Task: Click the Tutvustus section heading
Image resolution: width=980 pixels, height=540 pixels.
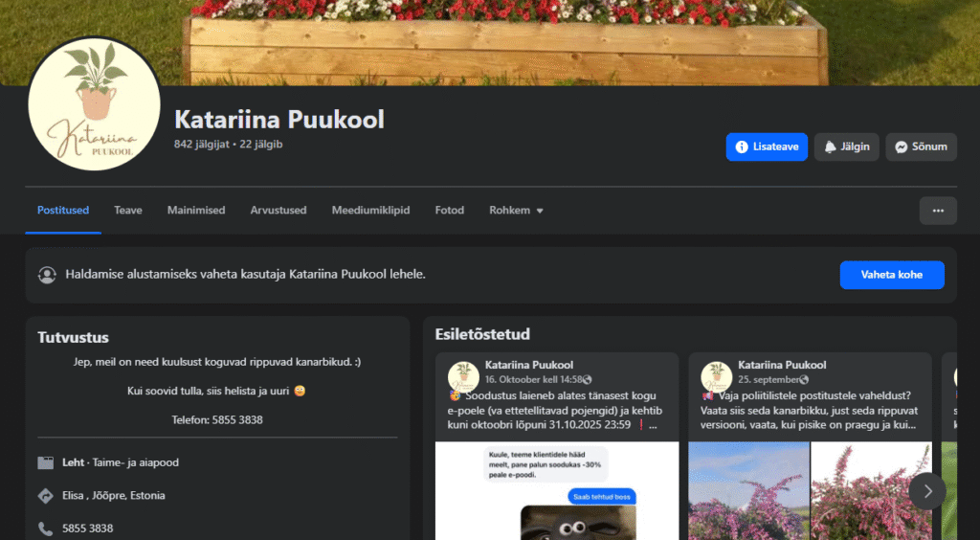Action: click(x=73, y=337)
